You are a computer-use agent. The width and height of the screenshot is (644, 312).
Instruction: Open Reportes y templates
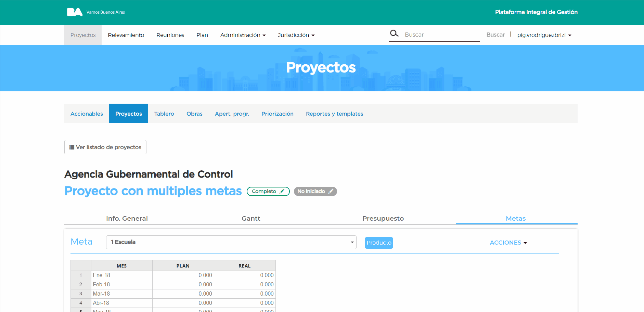334,114
